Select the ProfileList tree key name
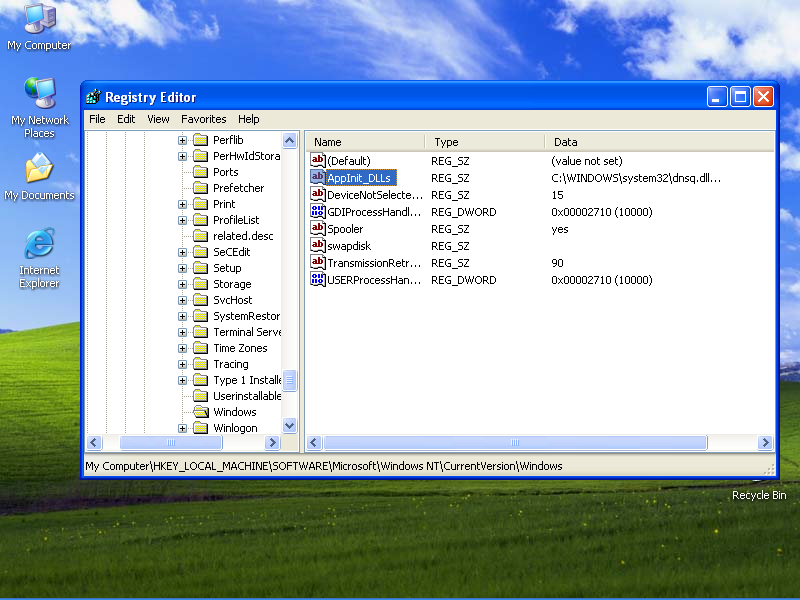 tap(236, 220)
